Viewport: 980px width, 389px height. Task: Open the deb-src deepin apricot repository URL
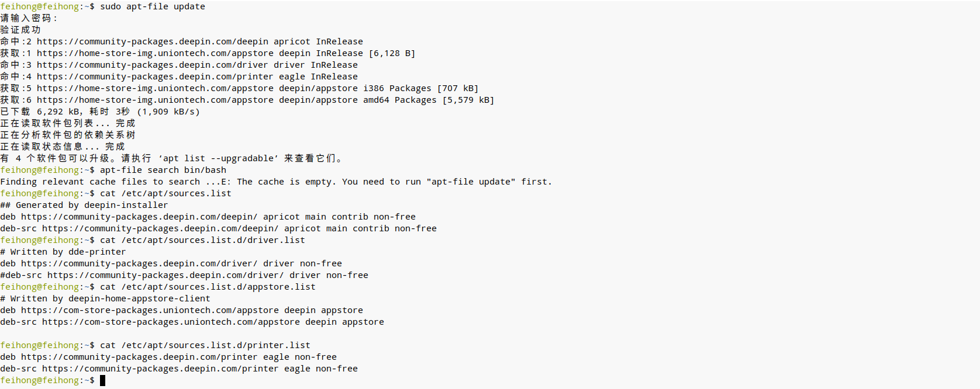(160, 228)
